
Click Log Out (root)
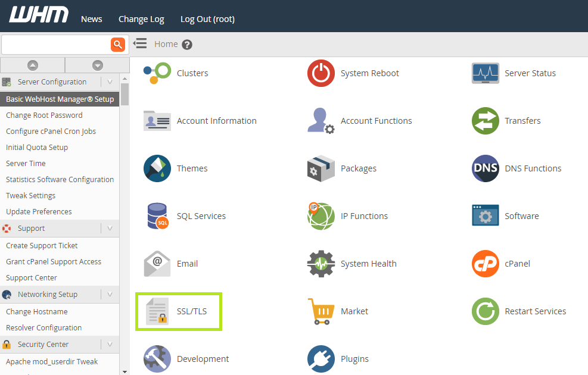coord(207,19)
